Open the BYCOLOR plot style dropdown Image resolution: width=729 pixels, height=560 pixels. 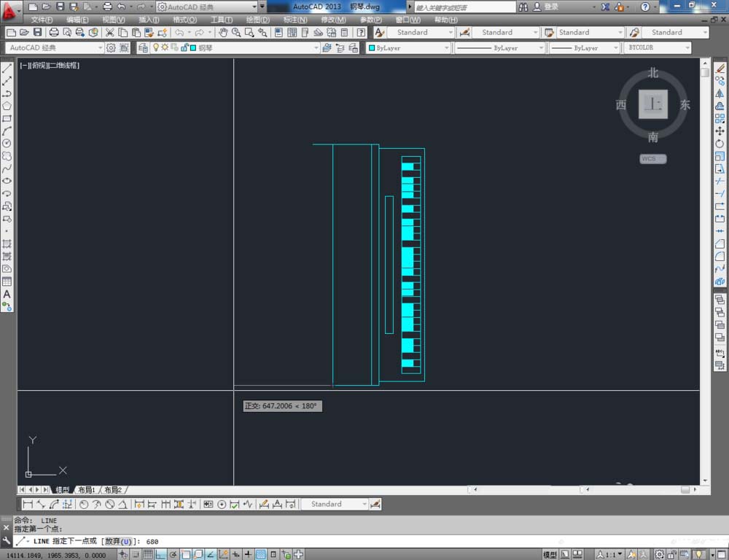[x=658, y=47]
